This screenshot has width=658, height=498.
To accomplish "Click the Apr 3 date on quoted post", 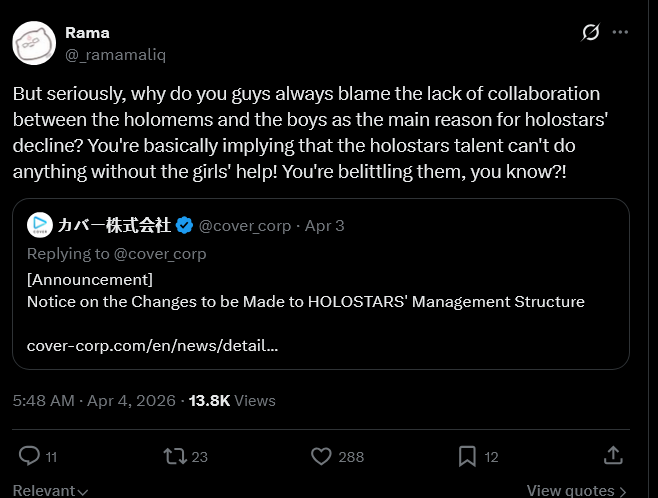I will click(x=324, y=226).
